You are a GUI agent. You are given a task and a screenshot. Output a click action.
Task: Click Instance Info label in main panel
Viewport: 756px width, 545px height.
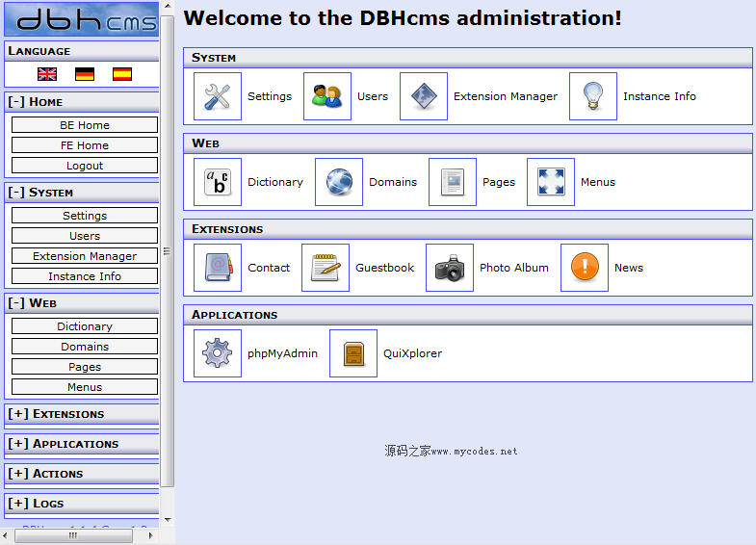[x=660, y=96]
